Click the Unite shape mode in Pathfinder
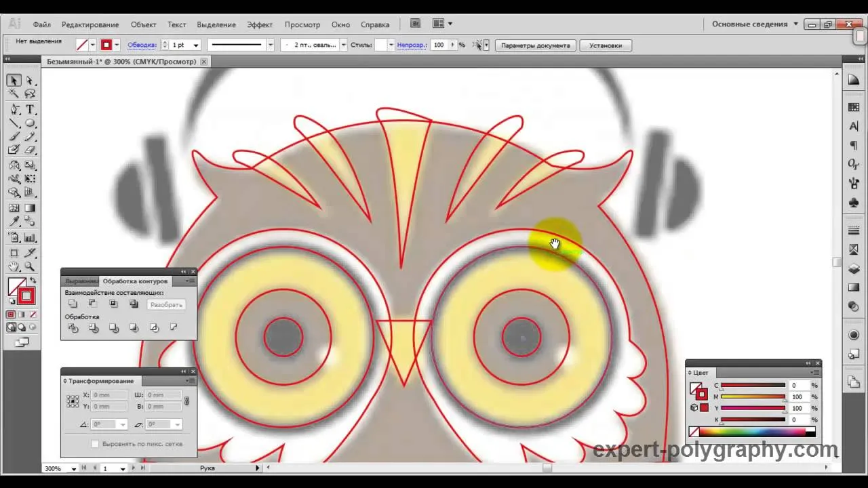Screen dimensions: 868x488 pos(73,304)
